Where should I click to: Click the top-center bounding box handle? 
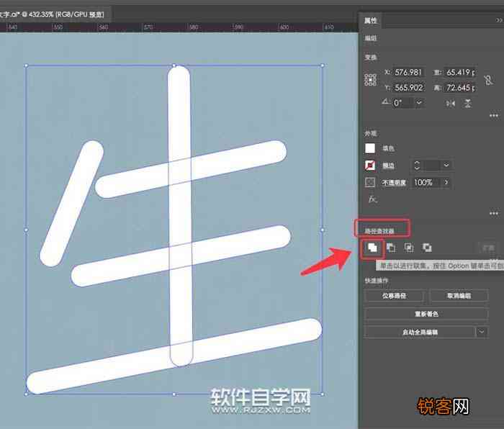click(174, 66)
